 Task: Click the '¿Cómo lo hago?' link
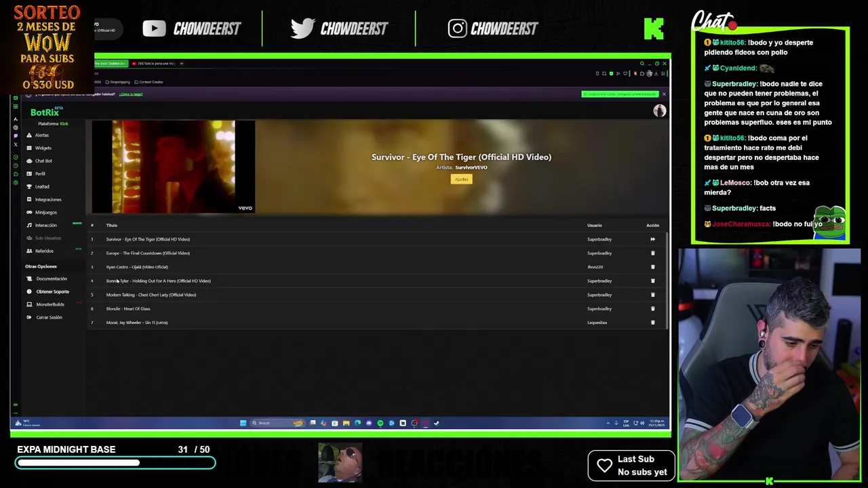131,94
